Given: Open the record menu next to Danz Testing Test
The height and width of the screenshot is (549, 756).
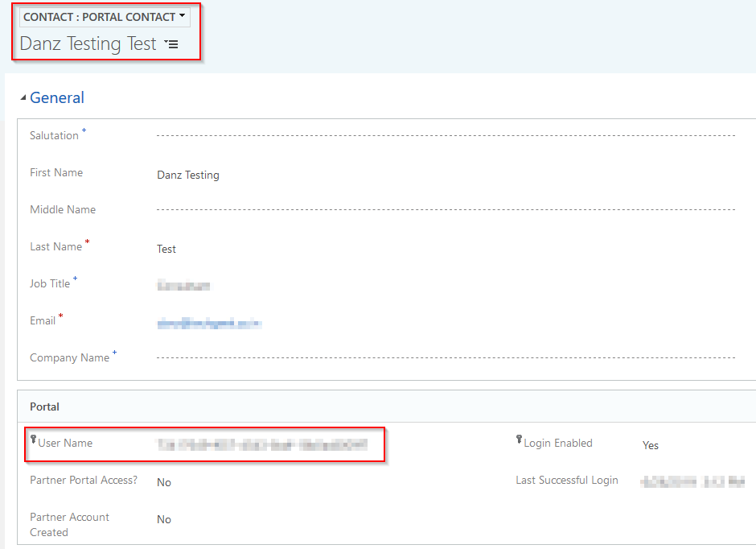Looking at the screenshot, I should [171, 45].
